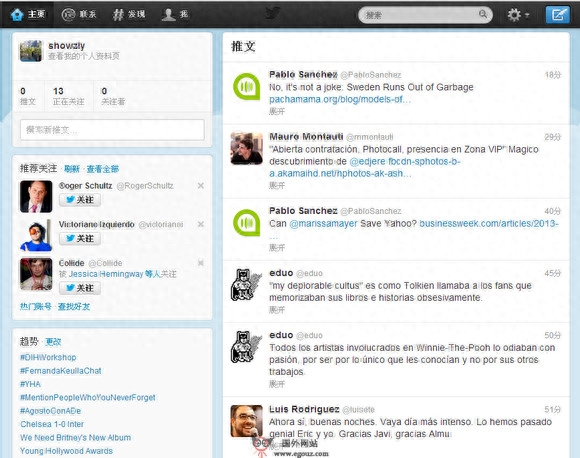580x458 pixels.
Task: Click the search magnifier icon
Action: click(483, 14)
